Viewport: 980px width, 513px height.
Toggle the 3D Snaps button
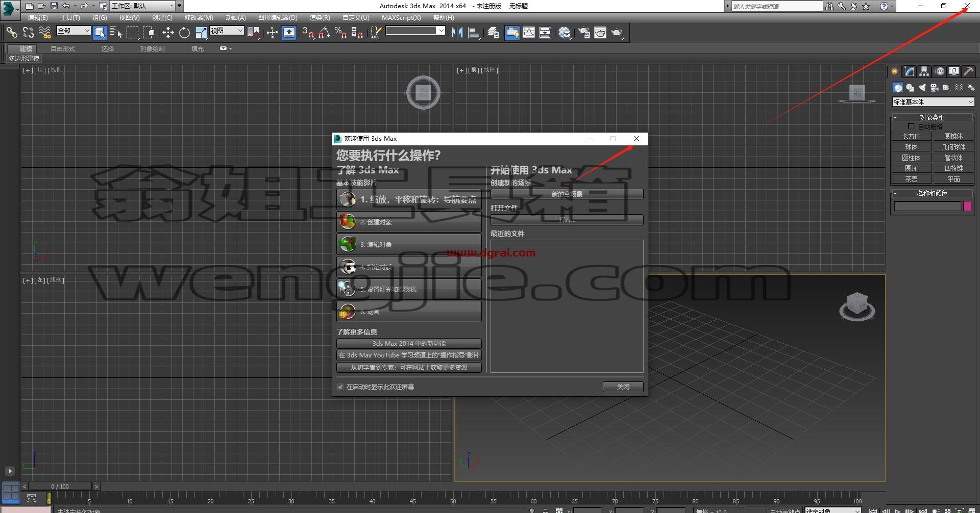tap(308, 33)
